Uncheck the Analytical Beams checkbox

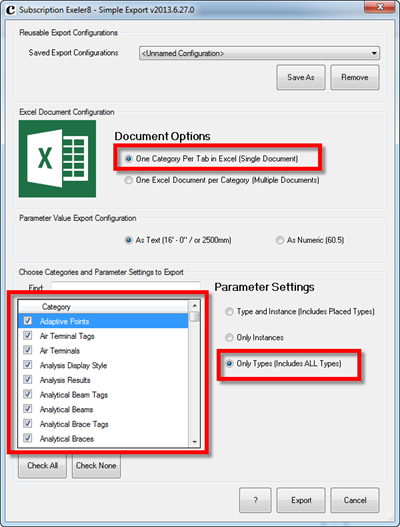click(x=28, y=409)
